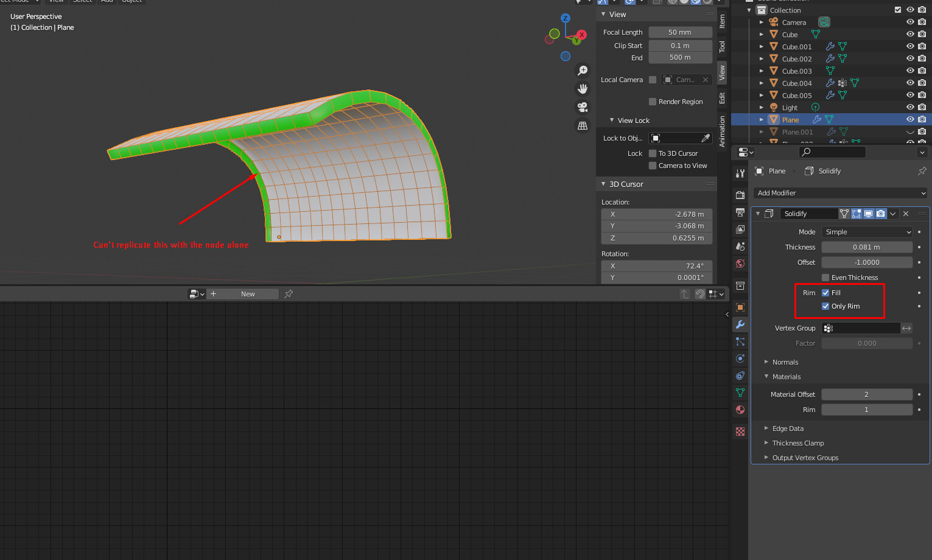
Task: Open the Scene properties tab icon
Action: [740, 247]
